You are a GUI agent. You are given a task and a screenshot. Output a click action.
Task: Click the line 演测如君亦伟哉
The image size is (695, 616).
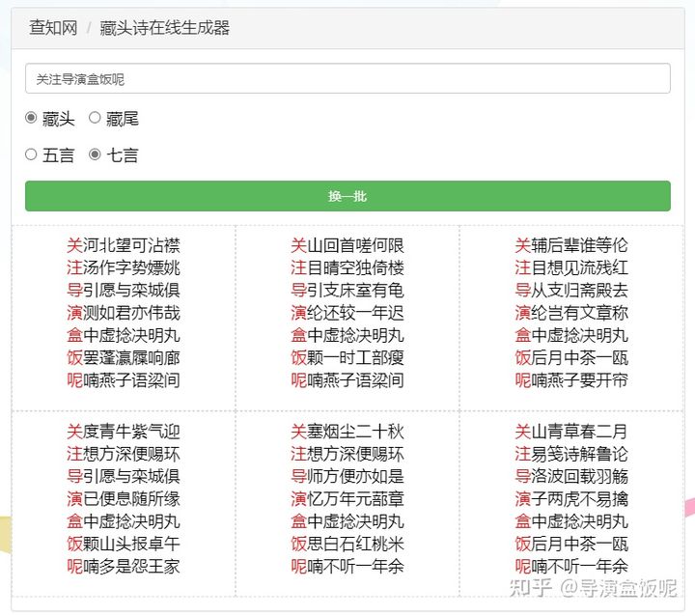(x=124, y=313)
